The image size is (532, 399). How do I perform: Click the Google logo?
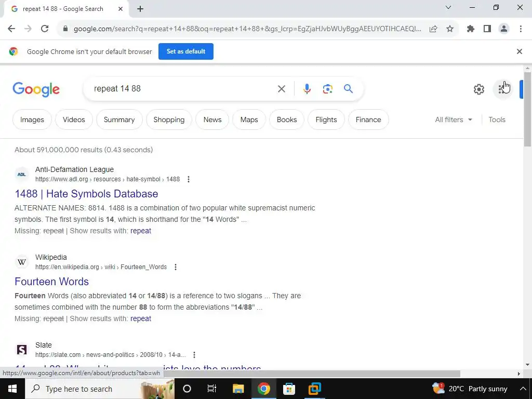[x=36, y=89]
